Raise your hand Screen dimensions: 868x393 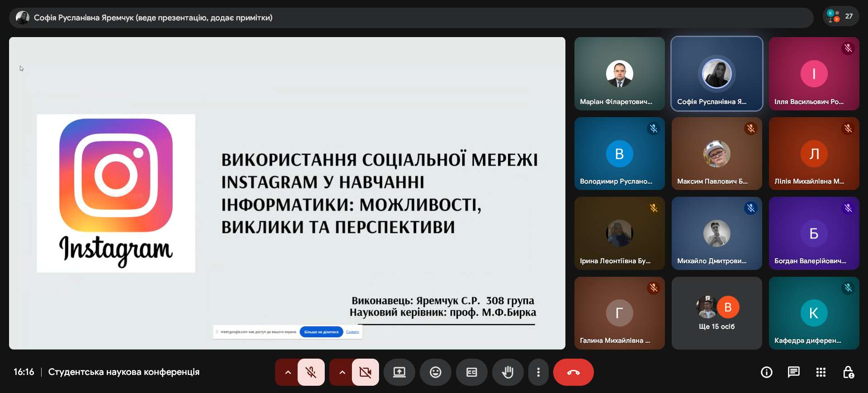point(508,372)
